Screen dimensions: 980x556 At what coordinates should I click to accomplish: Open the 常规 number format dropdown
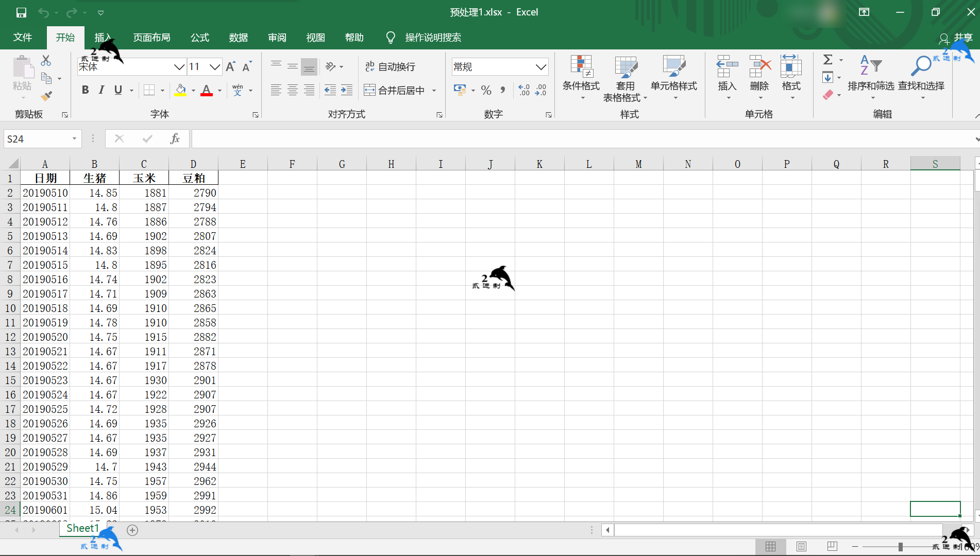pyautogui.click(x=540, y=67)
